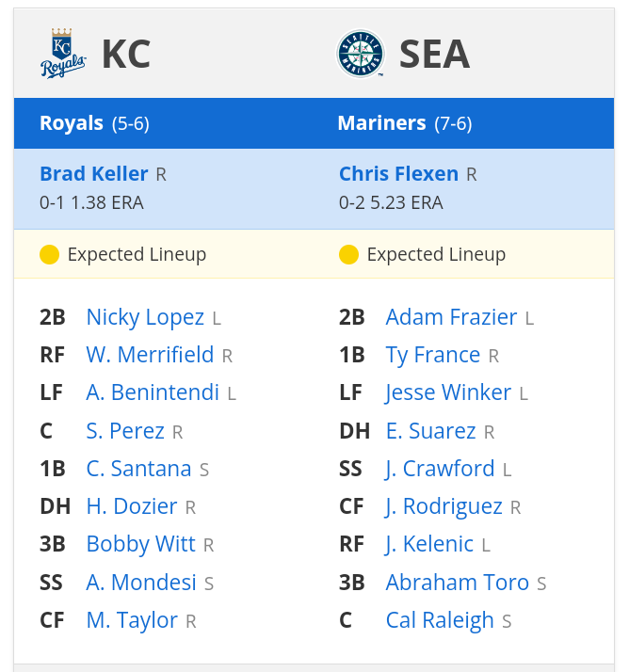This screenshot has width=629, height=672.
Task: Select Nicky Lopez in the Royals lineup
Action: click(x=145, y=318)
